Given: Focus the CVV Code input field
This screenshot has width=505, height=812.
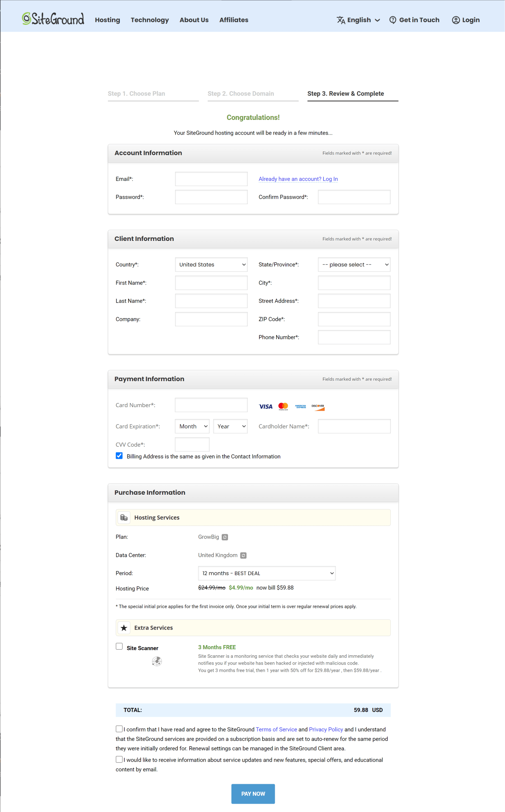Looking at the screenshot, I should click(x=192, y=444).
